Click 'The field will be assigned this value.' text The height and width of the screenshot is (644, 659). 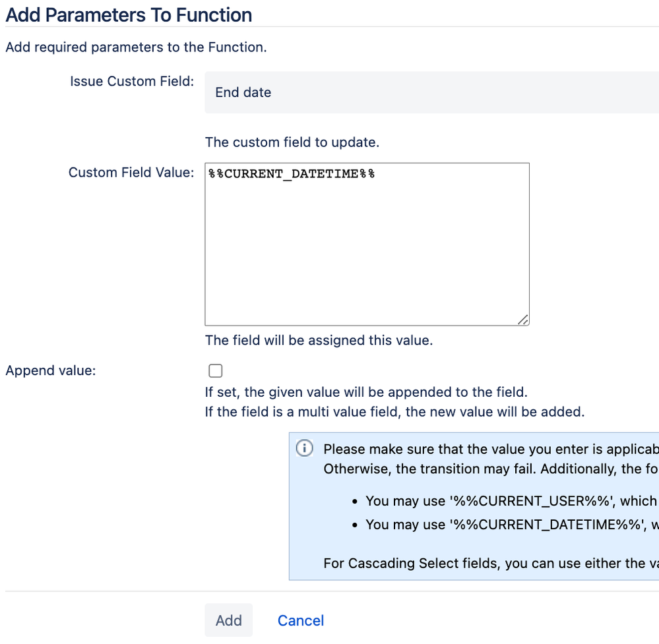[x=319, y=340]
